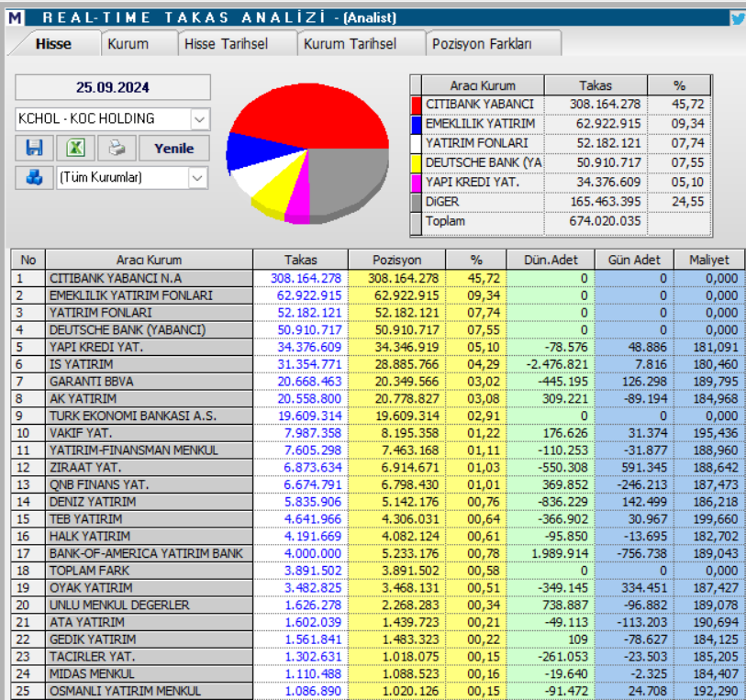This screenshot has width=746, height=700.
Task: Click the 25.09.2024 date field
Action: click(113, 87)
